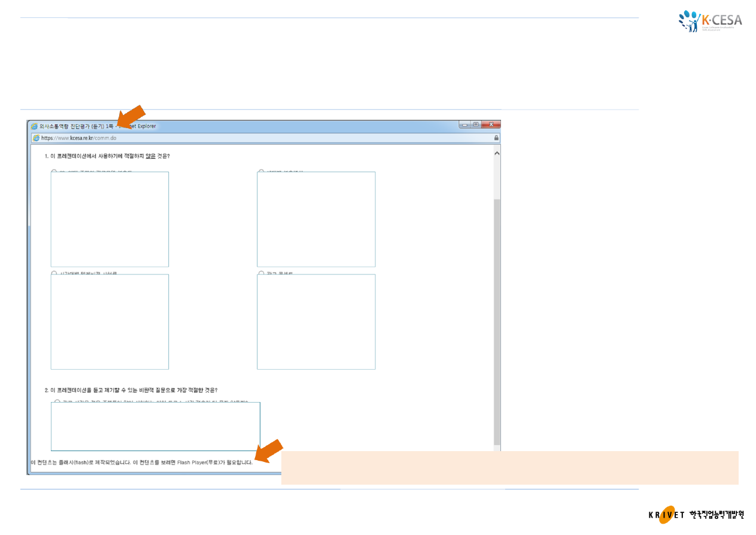Screen dimensions: 756x535
Task: Choose the bottom-left radio option of question 1
Action: 54,274
